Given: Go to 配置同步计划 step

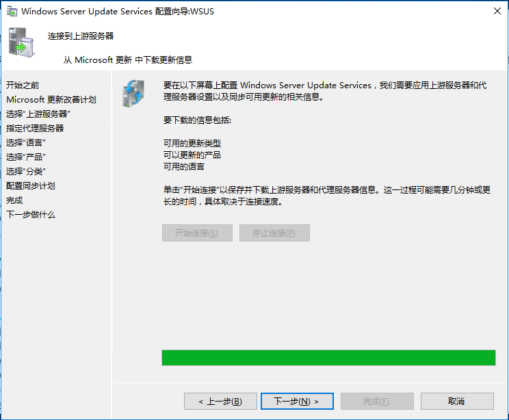Looking at the screenshot, I should tap(31, 185).
